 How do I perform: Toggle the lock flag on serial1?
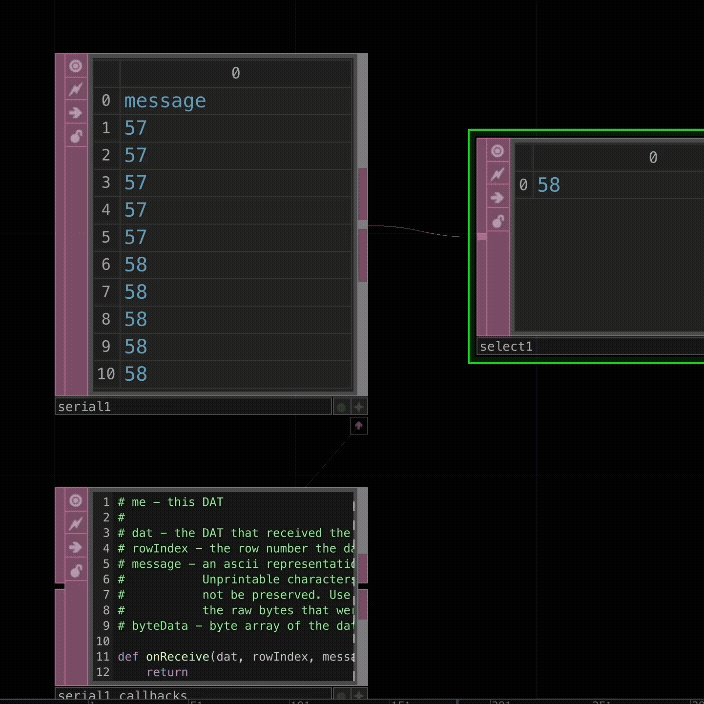click(x=75, y=136)
